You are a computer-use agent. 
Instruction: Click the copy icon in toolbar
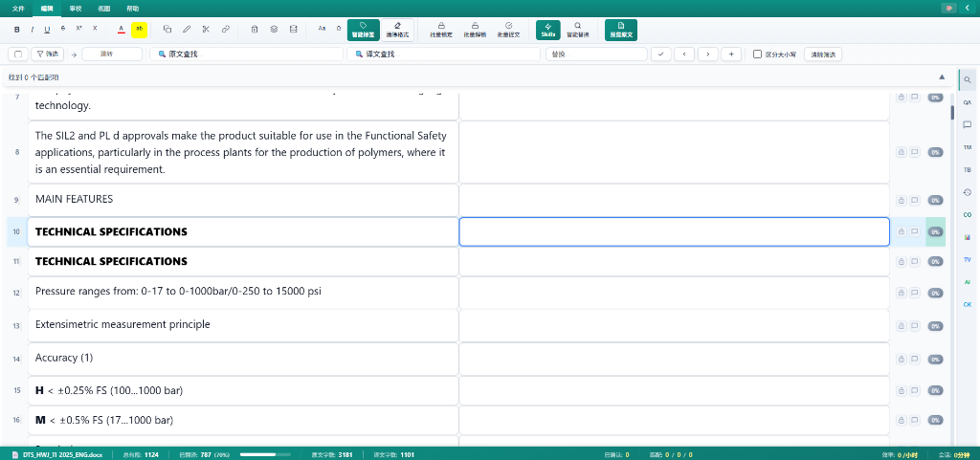tap(167, 29)
